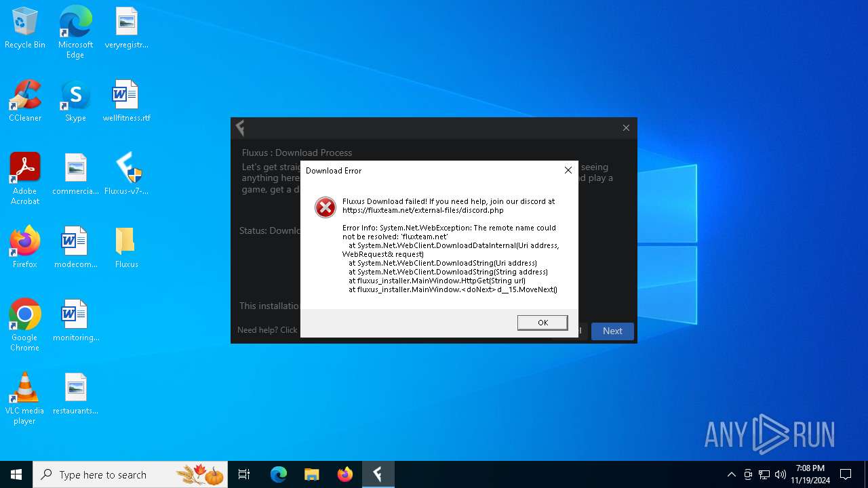Click the red error icon in the dialog
868x488 pixels.
coord(325,207)
